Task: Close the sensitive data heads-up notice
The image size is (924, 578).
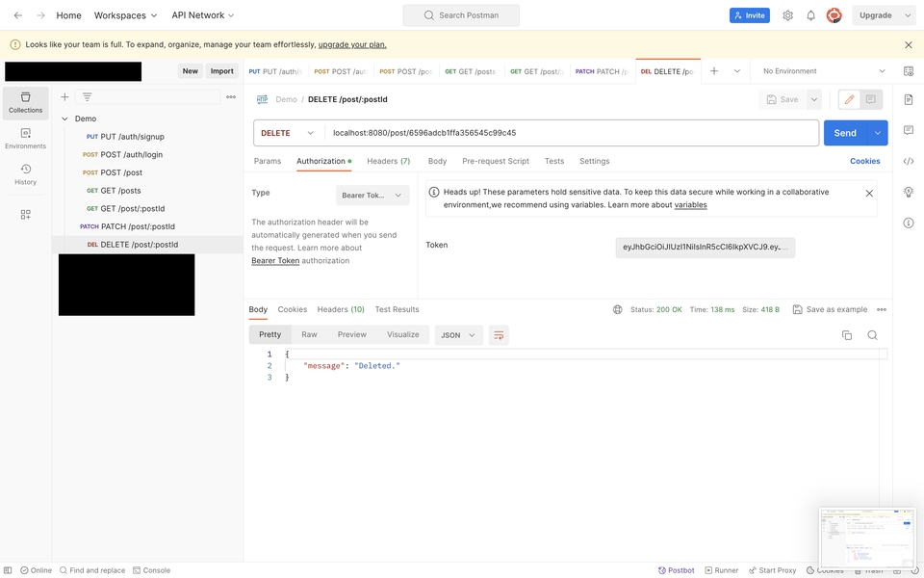Action: pos(868,194)
